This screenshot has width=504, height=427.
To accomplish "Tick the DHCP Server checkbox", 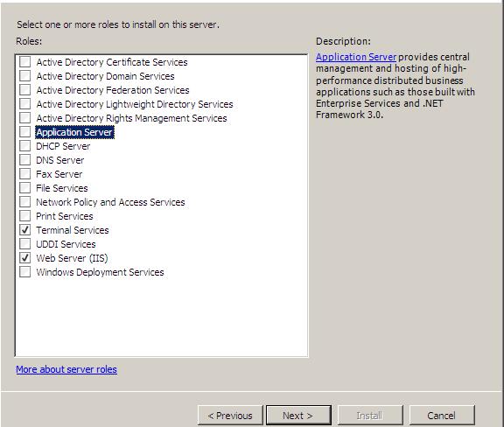I will [x=25, y=145].
